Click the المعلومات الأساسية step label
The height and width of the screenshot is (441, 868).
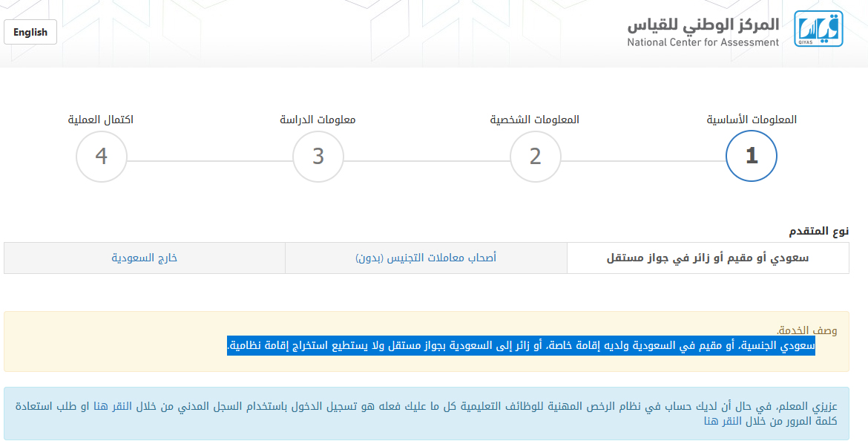point(752,119)
